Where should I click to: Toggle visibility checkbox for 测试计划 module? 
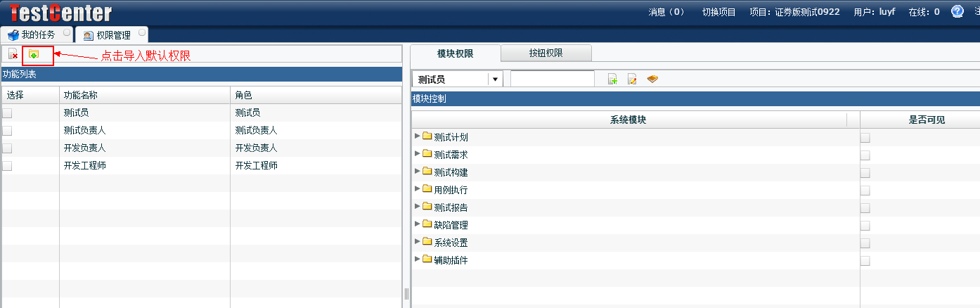(x=865, y=138)
